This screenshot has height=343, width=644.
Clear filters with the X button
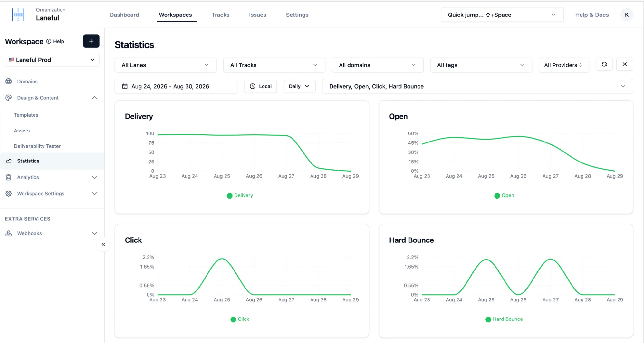[624, 64]
